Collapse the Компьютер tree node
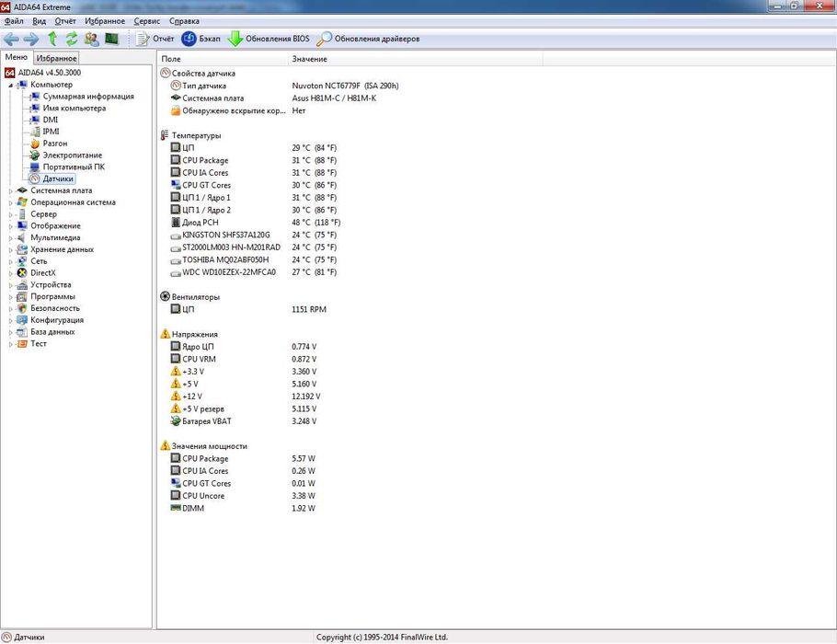 pos(11,85)
